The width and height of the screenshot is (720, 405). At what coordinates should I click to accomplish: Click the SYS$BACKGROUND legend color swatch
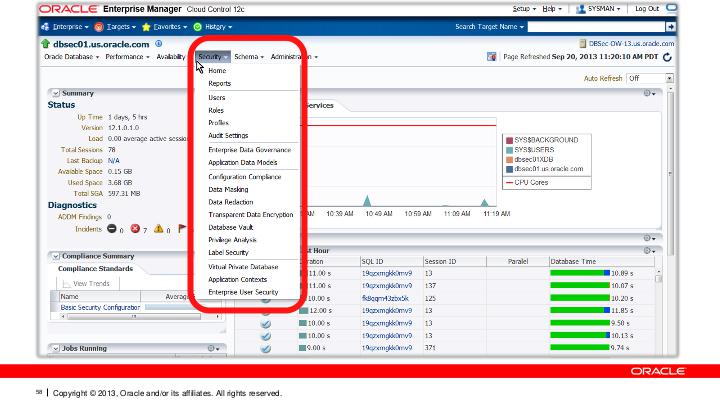coord(509,140)
